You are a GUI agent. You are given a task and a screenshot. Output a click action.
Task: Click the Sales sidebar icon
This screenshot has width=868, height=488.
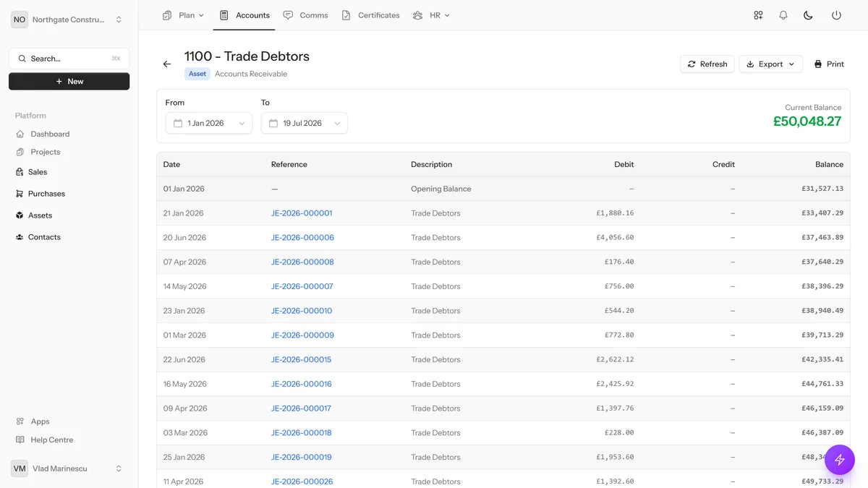click(x=20, y=172)
